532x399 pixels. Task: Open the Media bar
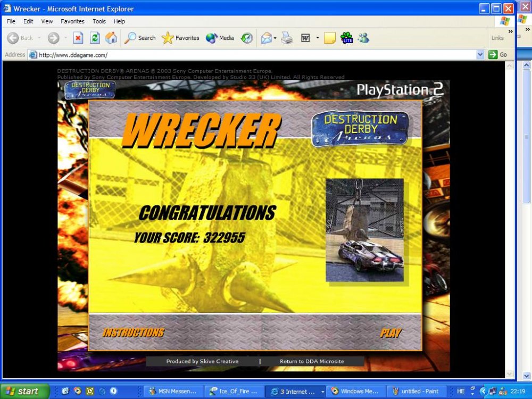click(220, 38)
